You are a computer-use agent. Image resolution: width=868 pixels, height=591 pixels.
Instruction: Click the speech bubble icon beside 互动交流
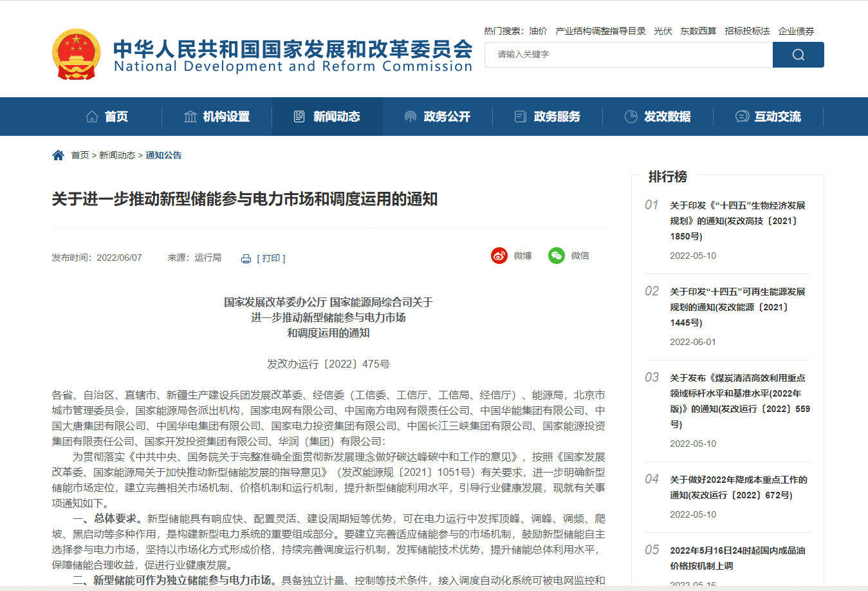(x=740, y=117)
